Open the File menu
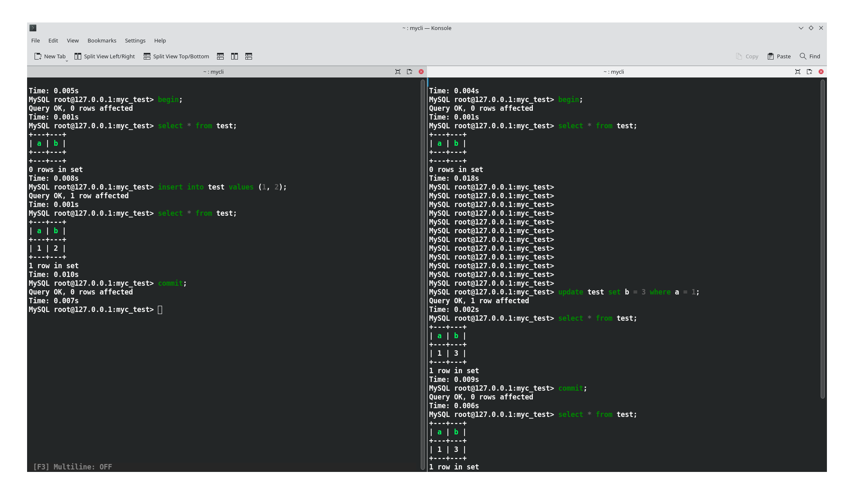Image resolution: width=854 pixels, height=504 pixels. coord(35,40)
